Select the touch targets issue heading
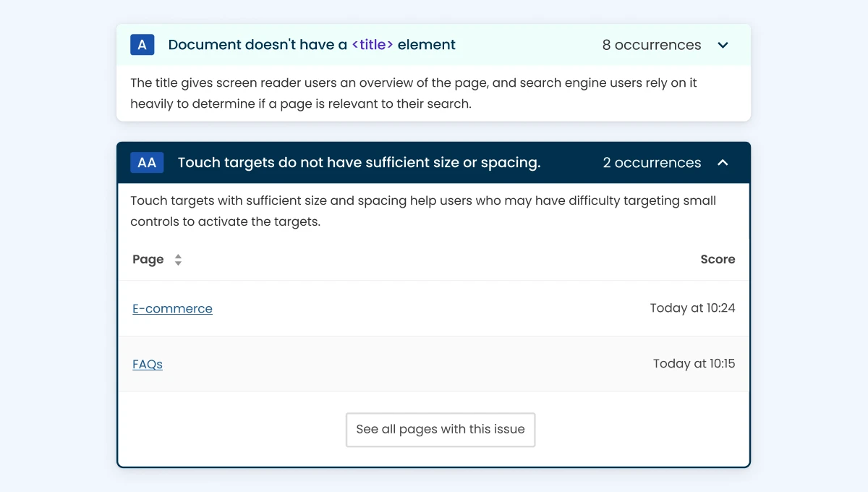Viewport: 868px width, 492px height. (359, 162)
